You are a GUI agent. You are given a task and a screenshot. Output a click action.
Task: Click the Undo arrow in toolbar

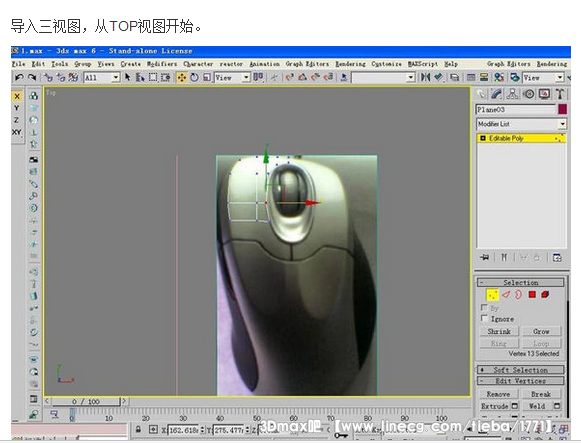click(x=19, y=77)
